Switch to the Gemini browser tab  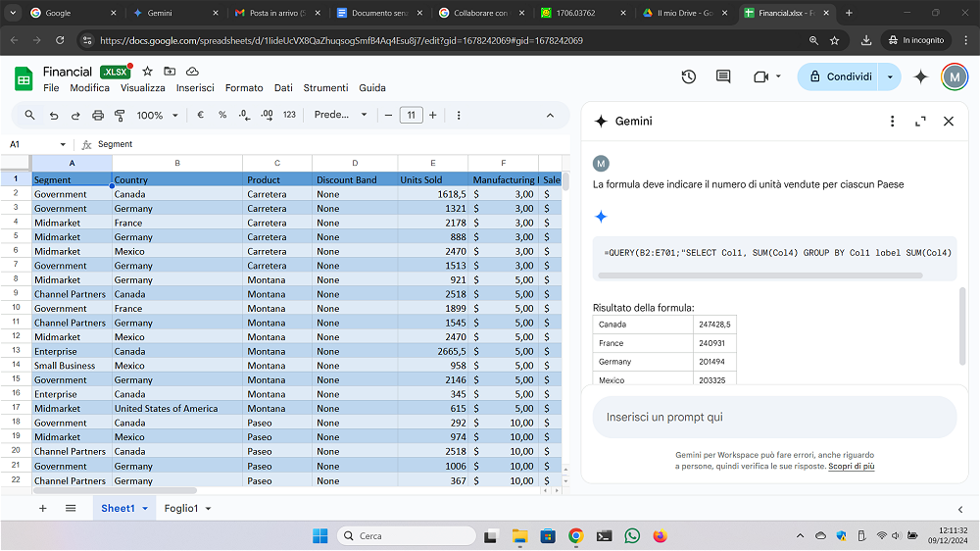pyautogui.click(x=173, y=13)
